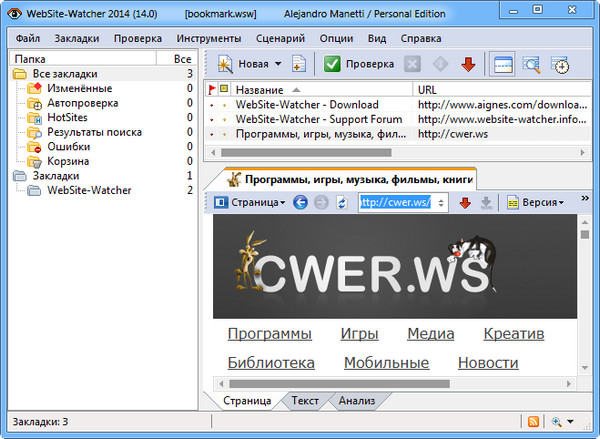Image resolution: width=600 pixels, height=439 pixels.
Task: Switch to the Текст tab
Action: click(x=305, y=401)
